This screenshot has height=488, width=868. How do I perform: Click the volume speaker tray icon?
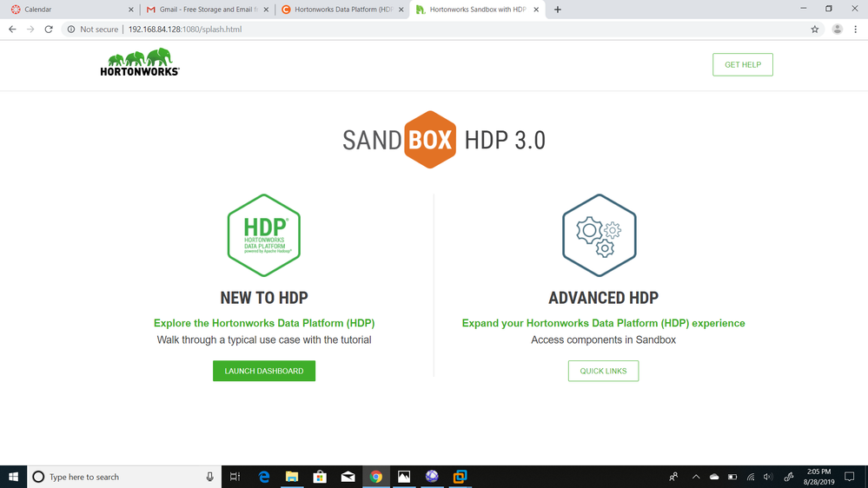pos(768,477)
